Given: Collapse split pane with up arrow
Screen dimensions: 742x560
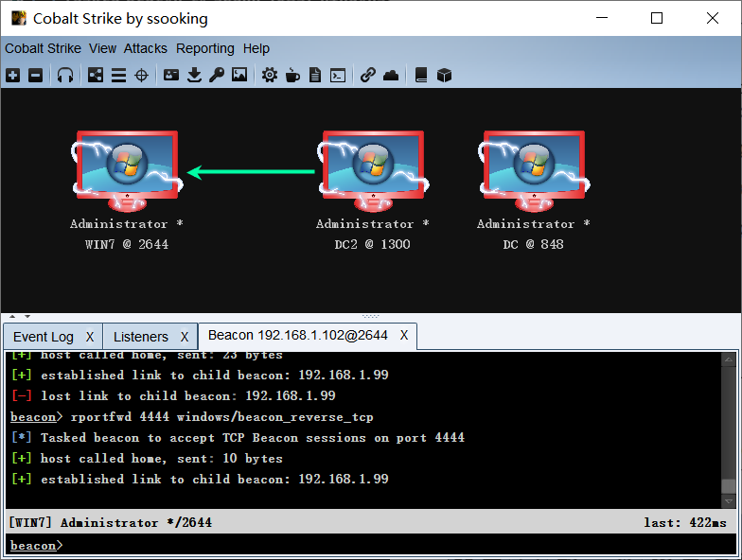Looking at the screenshot, I should [13, 316].
